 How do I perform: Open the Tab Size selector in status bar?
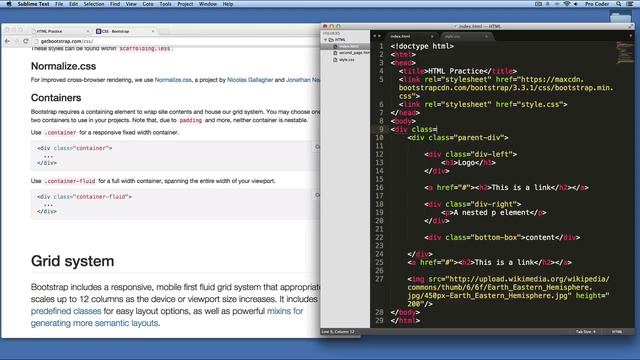(x=586, y=332)
